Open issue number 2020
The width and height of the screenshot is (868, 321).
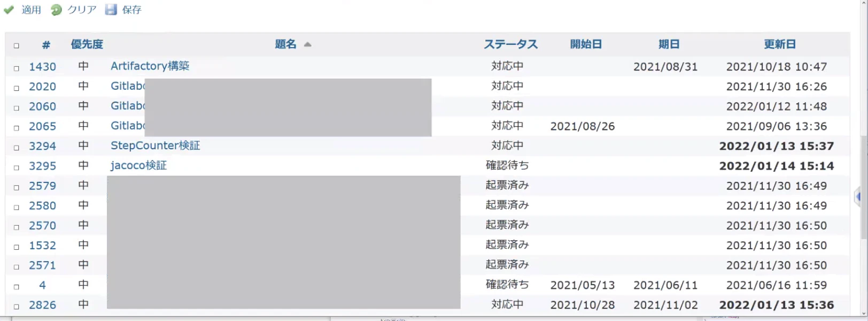pos(42,87)
